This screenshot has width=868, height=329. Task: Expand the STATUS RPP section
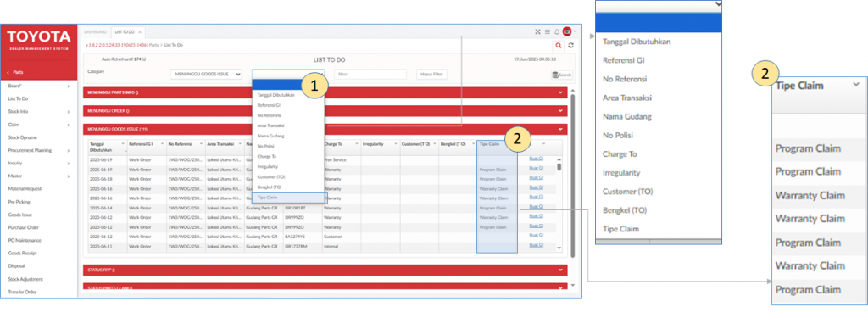[x=325, y=270]
